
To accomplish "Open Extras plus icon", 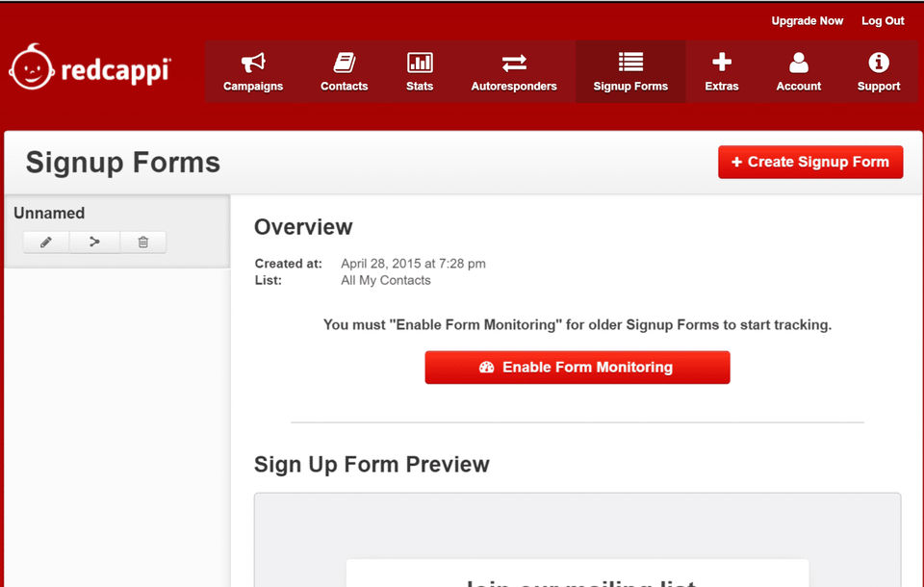I will click(721, 62).
